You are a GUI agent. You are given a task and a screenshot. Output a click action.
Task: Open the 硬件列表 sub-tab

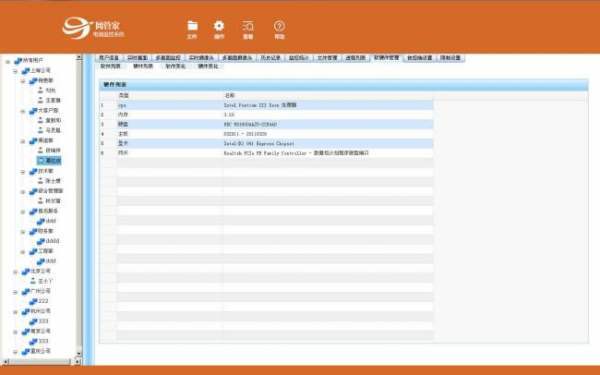(x=143, y=66)
